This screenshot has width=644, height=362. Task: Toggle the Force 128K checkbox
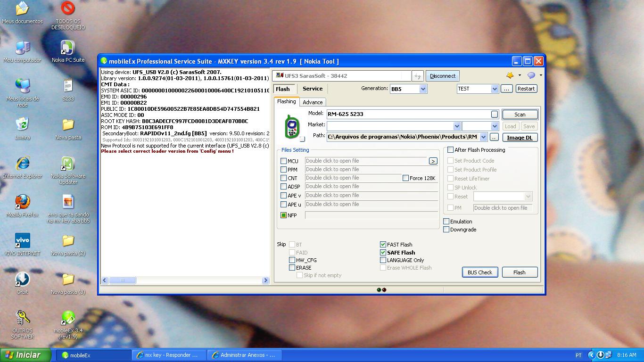(405, 178)
